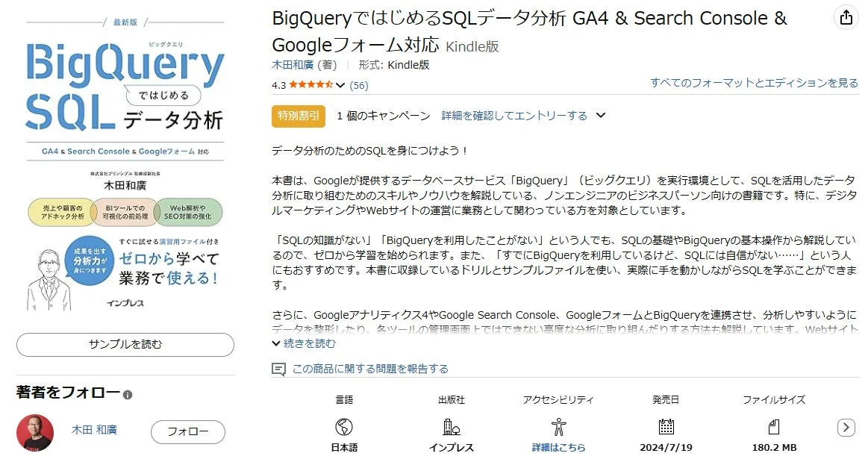Viewport: 868px width, 465px height.
Task: Click the flag icon beside the report link
Action: click(x=279, y=368)
